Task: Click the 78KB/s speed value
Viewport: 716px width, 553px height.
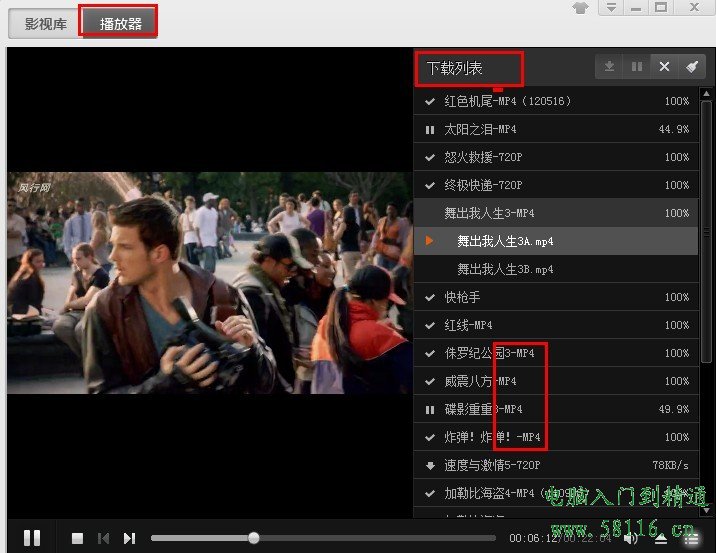Action: pyautogui.click(x=670, y=465)
